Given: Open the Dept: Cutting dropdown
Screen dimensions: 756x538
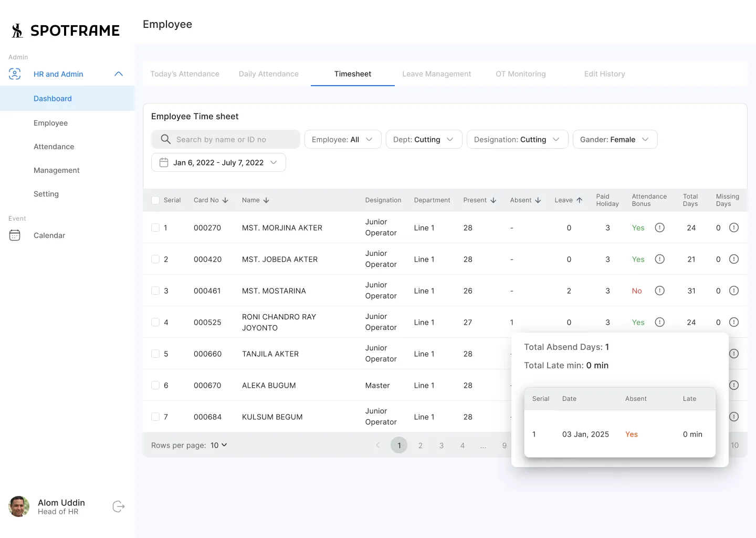Looking at the screenshot, I should (424, 139).
